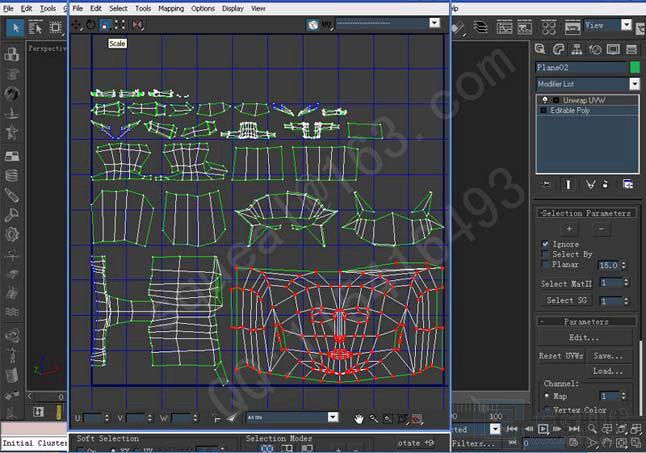646x453 pixels.
Task: Enable the Planar checkbox
Action: [x=545, y=265]
